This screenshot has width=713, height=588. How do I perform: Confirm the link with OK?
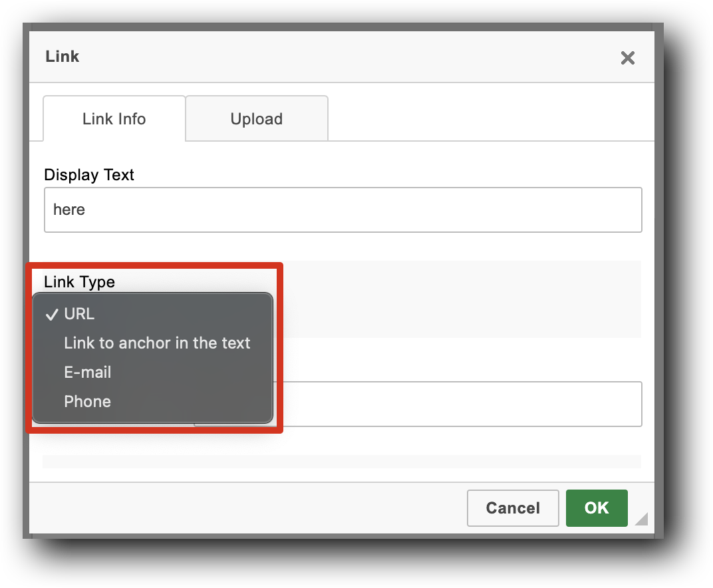[x=596, y=508]
